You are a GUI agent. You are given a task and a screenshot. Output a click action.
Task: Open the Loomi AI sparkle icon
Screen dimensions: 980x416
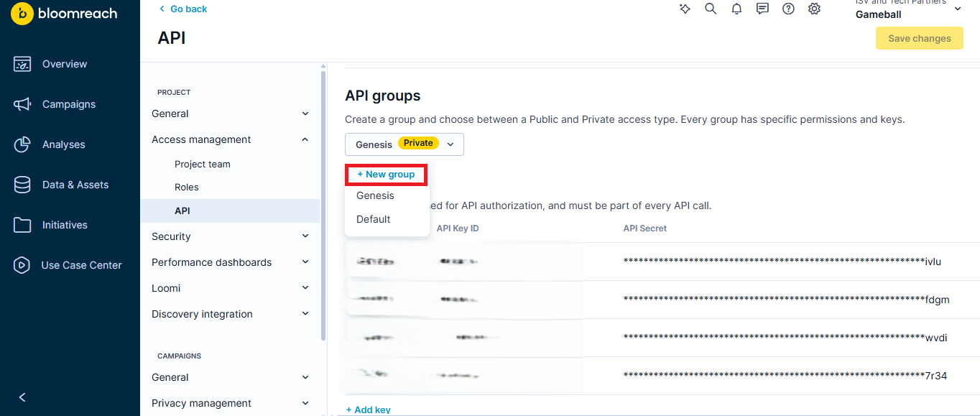(685, 9)
